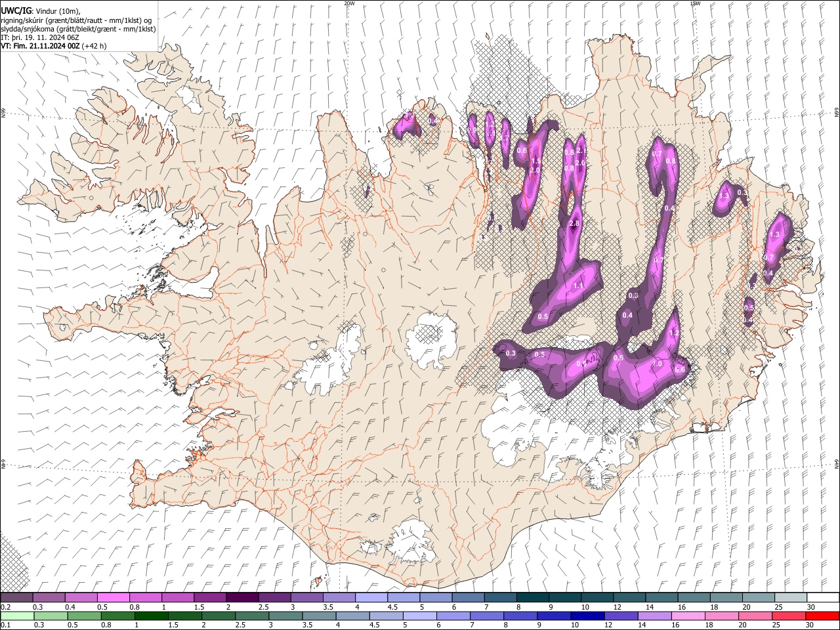This screenshot has height=630, width=840.
Task: Pick the deep blue rain swatch between 10 and 12
Action: (x=587, y=616)
